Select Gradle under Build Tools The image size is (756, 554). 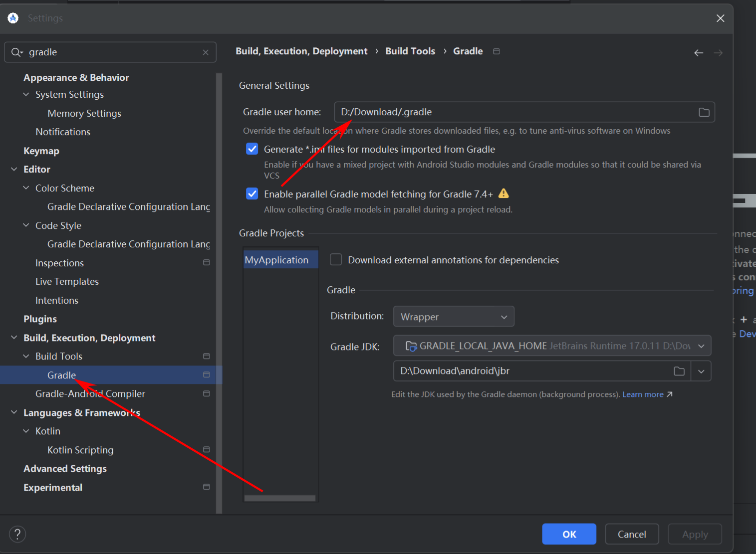click(x=61, y=375)
